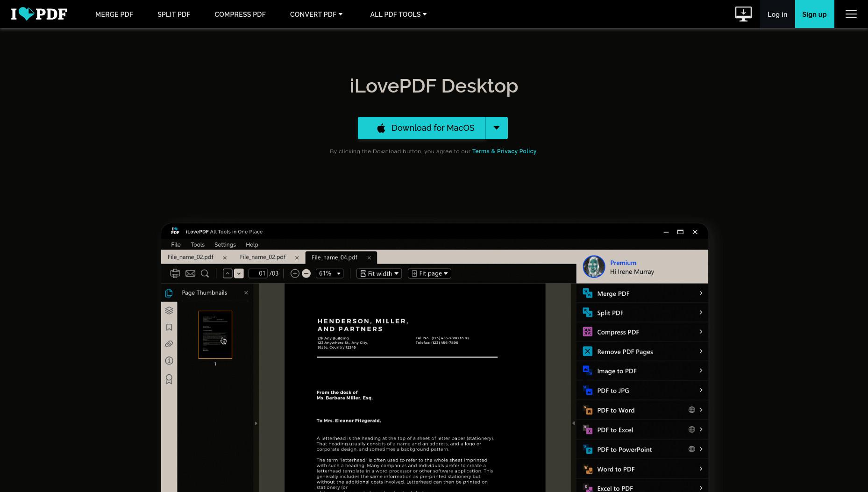Expand the Split PDF row chevron

pos(701,312)
